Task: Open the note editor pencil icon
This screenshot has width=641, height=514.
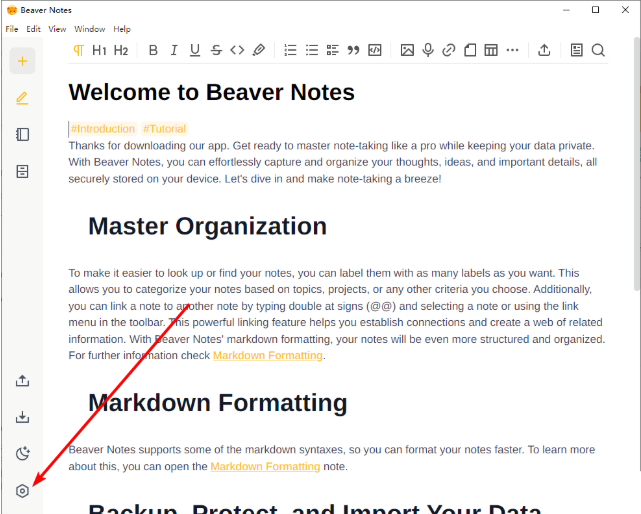Action: (x=22, y=98)
